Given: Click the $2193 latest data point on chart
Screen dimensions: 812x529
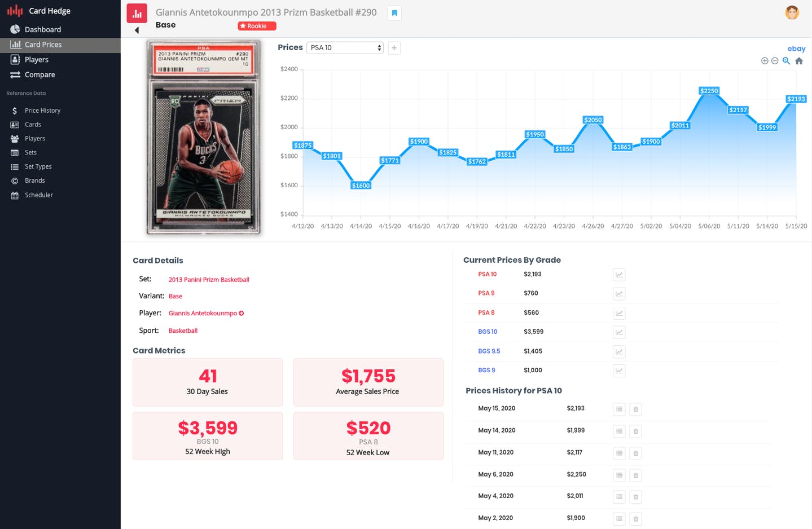Looking at the screenshot, I should (796, 99).
